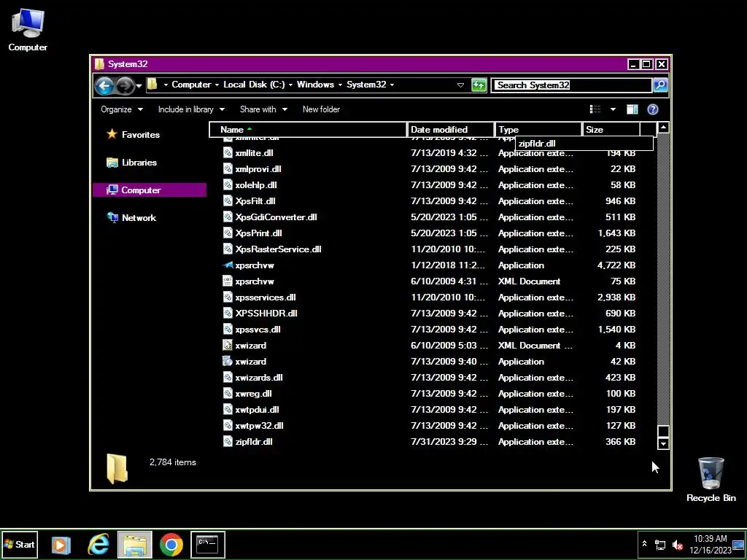Launch Internet Explorer from taskbar
The width and height of the screenshot is (747, 560).
[98, 544]
